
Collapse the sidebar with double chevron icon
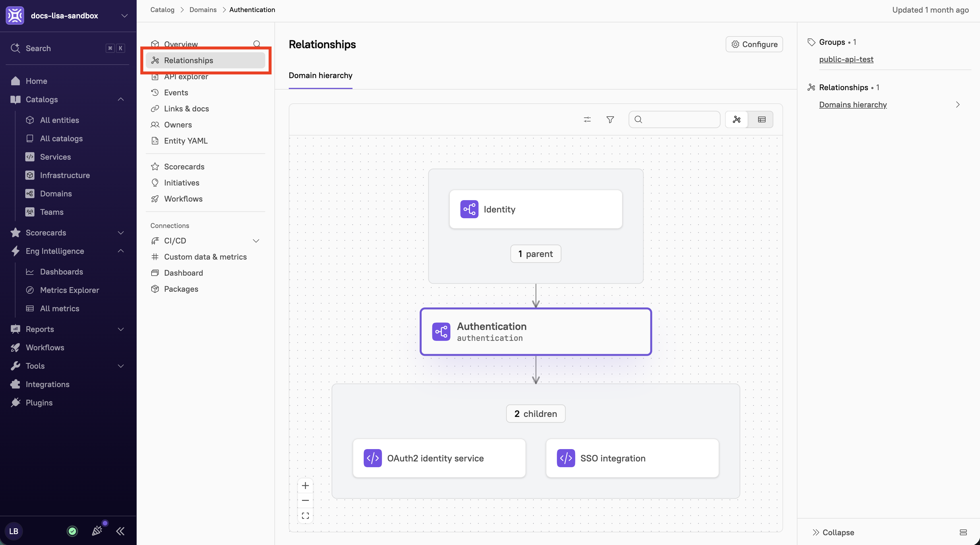(120, 531)
